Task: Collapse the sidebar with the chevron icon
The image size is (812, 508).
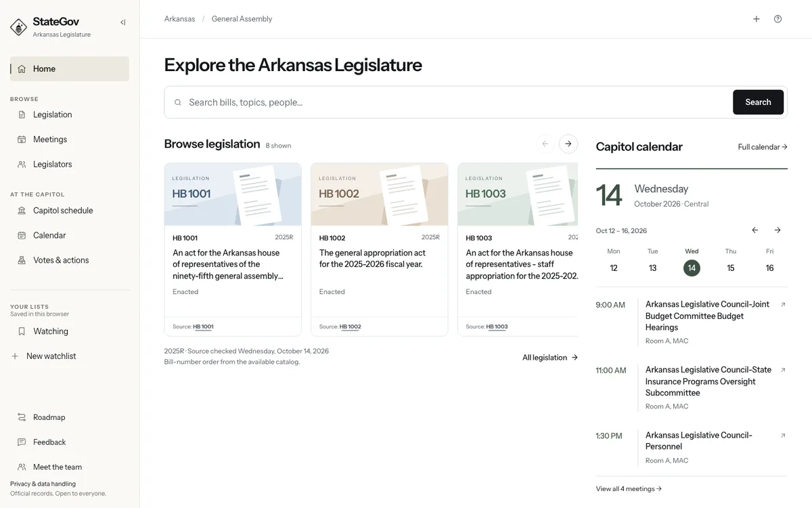Action: coord(122,22)
